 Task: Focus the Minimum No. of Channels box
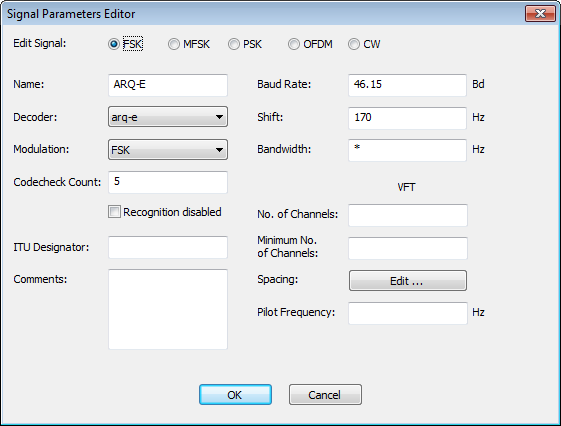coord(408,248)
